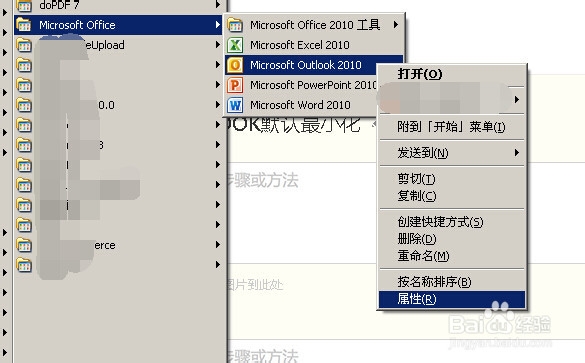Expand arrow of Microsoft Office 2010 工具

[395, 25]
